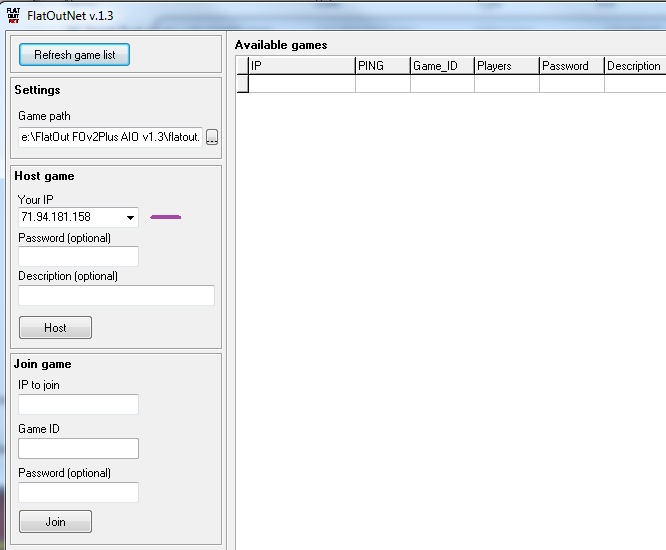Select the first empty row header in games grid
Image resolution: width=666 pixels, height=550 pixels.
243,83
